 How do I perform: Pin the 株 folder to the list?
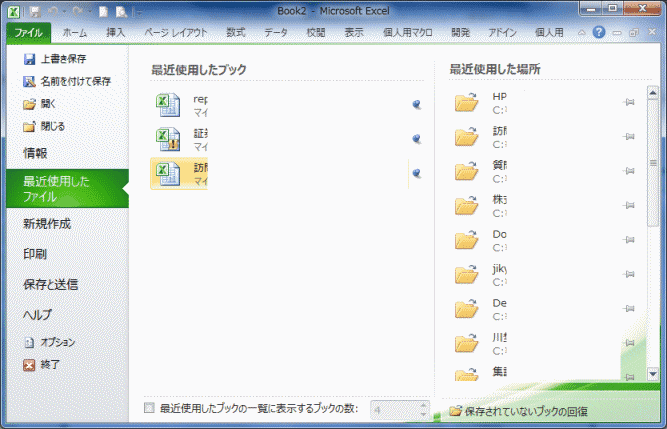pyautogui.click(x=629, y=205)
